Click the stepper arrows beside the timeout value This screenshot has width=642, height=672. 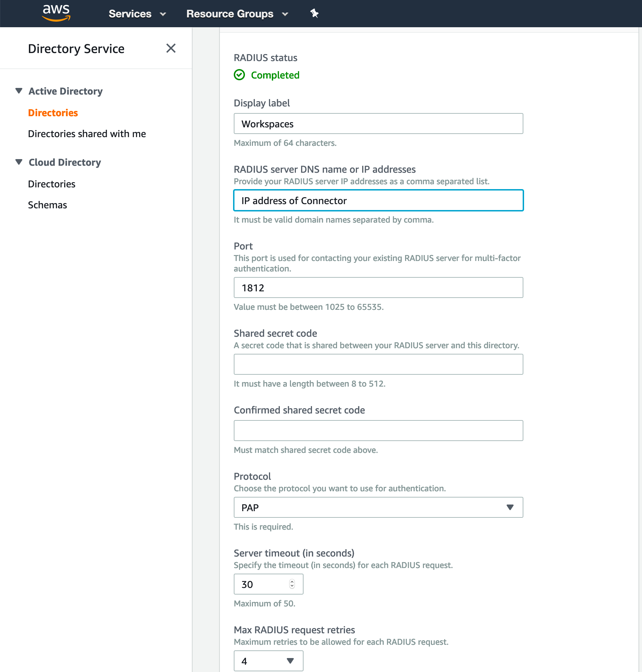(292, 584)
